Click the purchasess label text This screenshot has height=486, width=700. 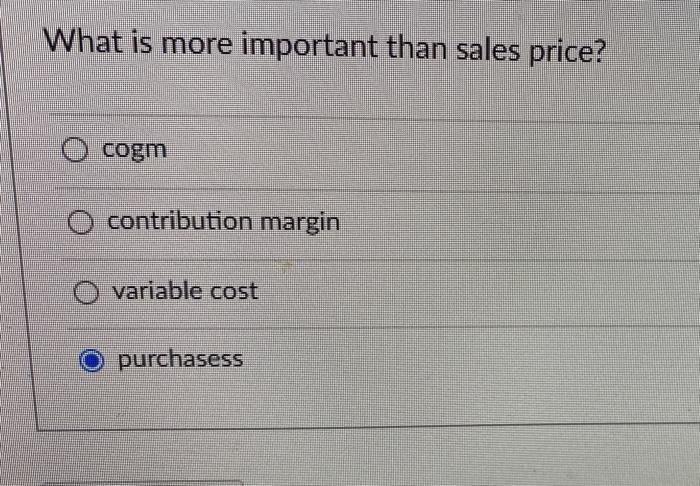(x=180, y=360)
